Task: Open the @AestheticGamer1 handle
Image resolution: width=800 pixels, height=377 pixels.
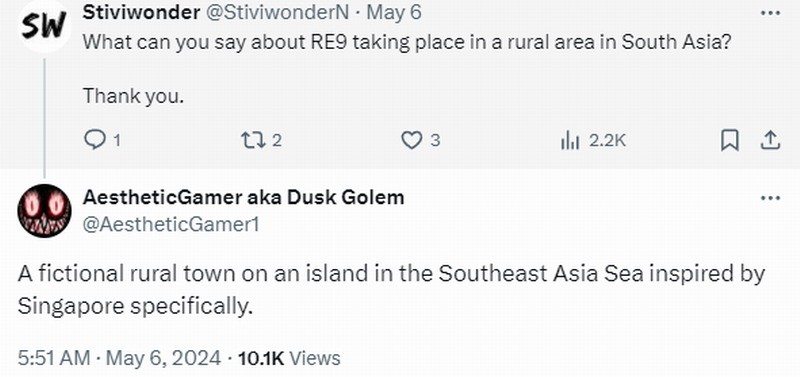Action: pos(170,224)
